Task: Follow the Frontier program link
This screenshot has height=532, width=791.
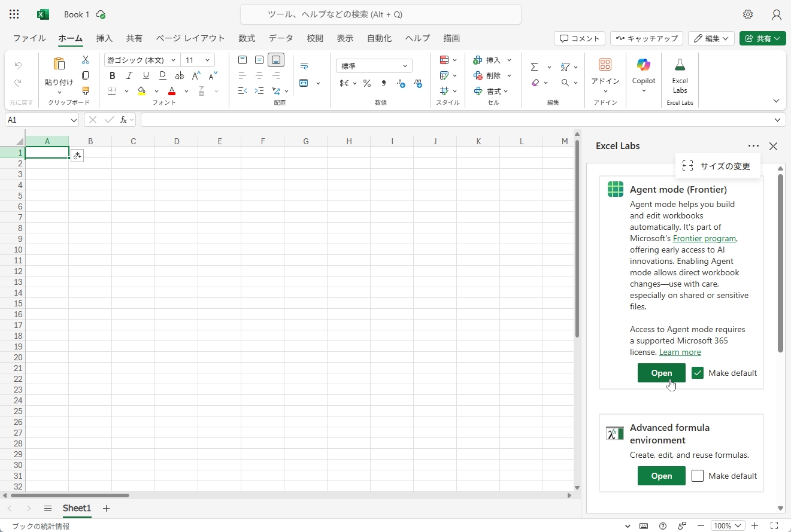Action: click(x=704, y=238)
